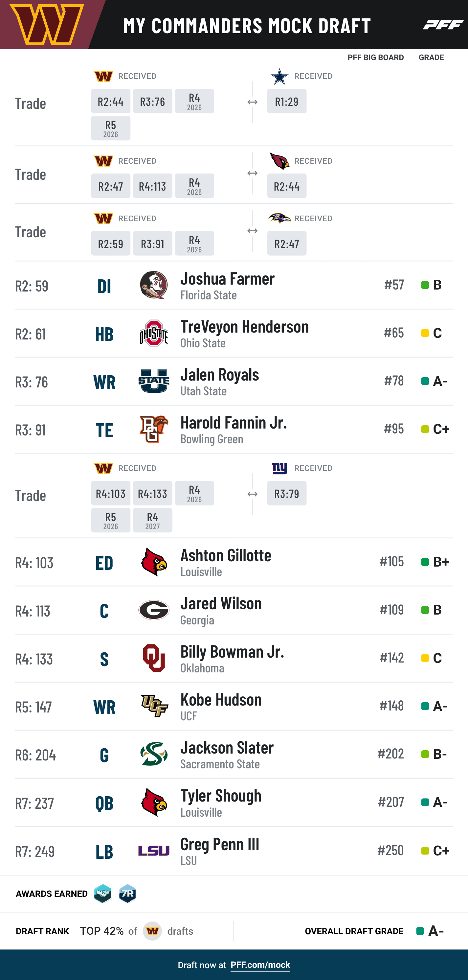Click the Commanders logo in draft rank
This screenshot has height=980, width=468.
[152, 931]
